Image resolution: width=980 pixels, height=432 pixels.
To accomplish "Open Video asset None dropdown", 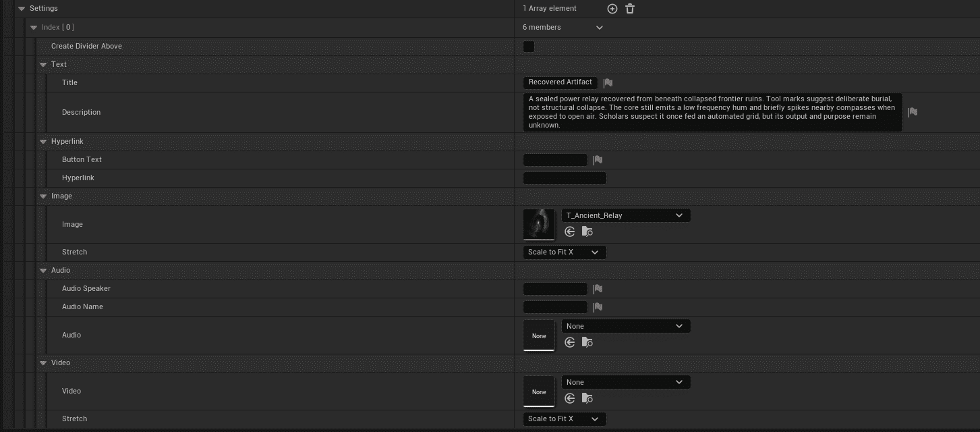I will click(626, 382).
